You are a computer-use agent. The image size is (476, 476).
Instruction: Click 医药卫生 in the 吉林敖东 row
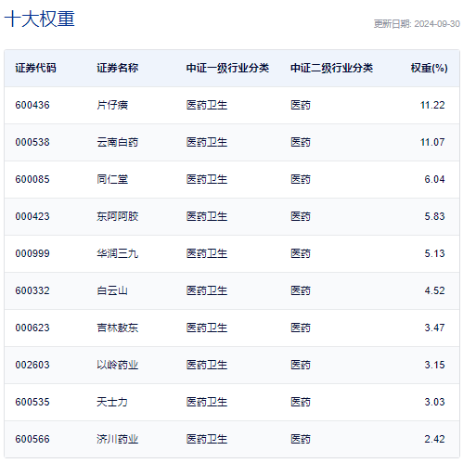(207, 328)
